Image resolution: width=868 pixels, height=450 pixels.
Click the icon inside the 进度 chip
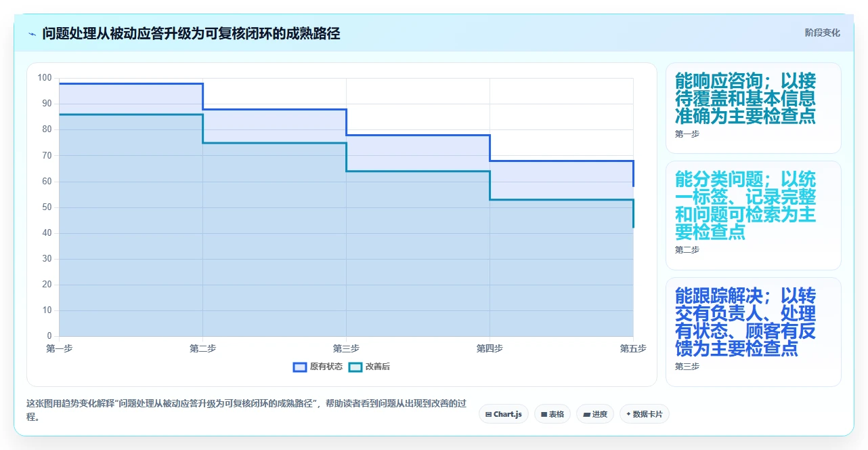[x=586, y=414]
